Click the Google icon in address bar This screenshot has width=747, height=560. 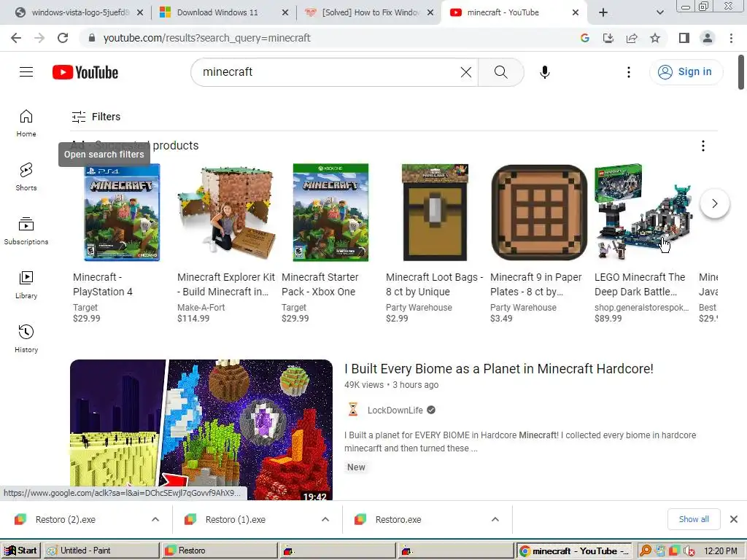584,38
